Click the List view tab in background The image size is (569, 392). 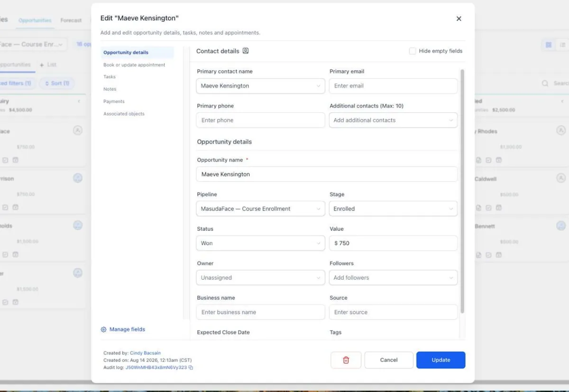click(x=48, y=64)
